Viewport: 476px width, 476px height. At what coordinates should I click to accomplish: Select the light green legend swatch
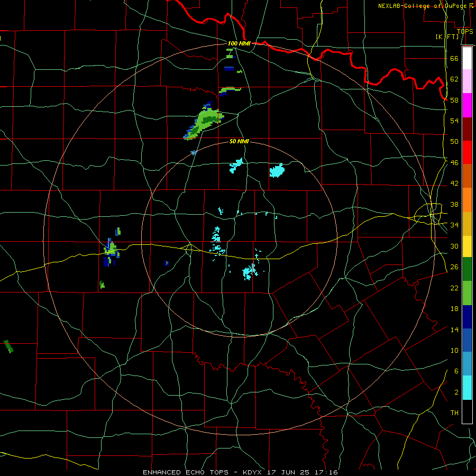point(467,293)
